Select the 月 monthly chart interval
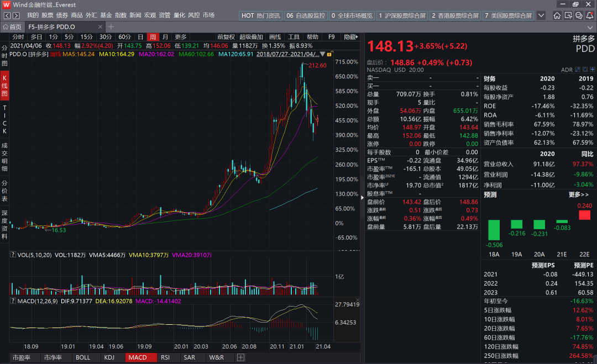Viewport: 597px width, 364px height. pos(165,37)
